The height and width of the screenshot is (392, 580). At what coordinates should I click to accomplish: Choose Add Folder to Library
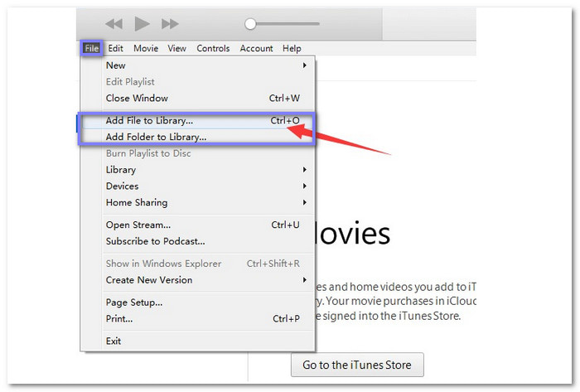click(x=197, y=137)
